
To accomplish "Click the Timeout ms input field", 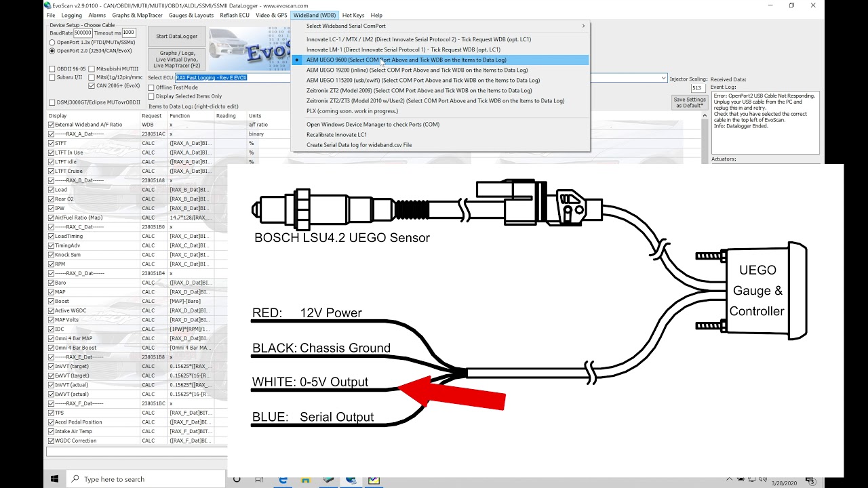I will [x=129, y=33].
